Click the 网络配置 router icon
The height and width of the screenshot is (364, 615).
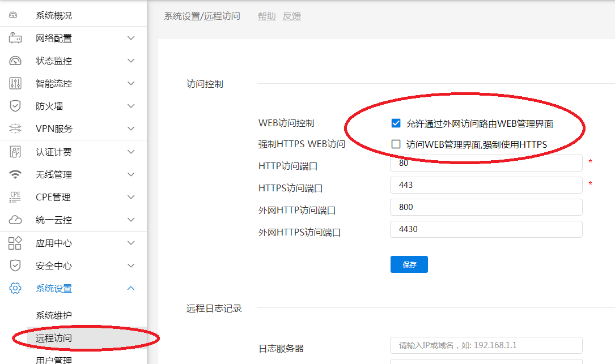point(15,38)
